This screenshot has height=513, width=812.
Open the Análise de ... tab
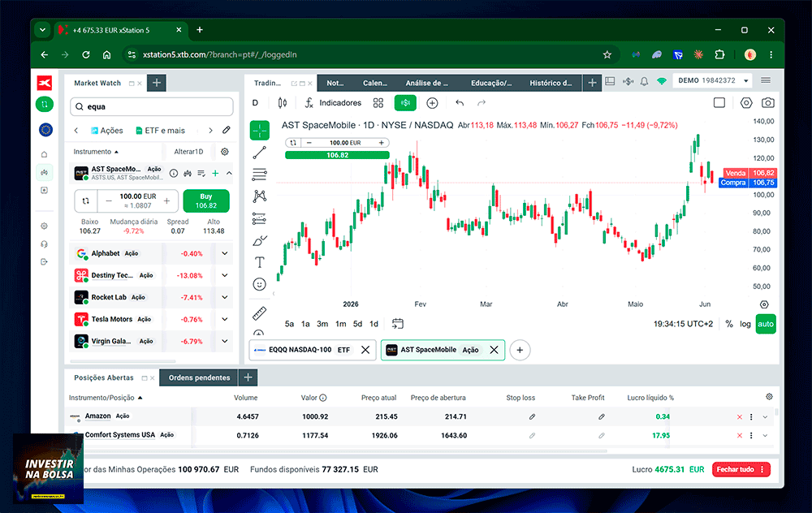(x=427, y=83)
